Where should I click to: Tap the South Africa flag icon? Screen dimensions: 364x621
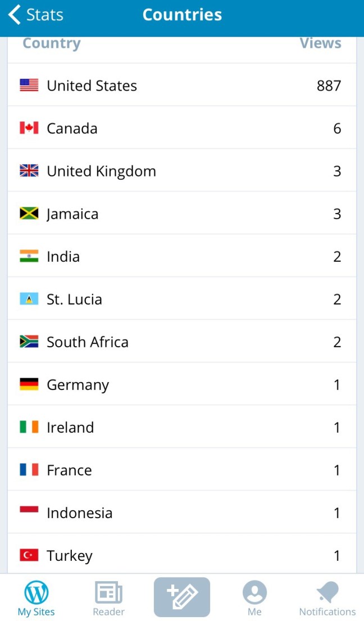coord(29,342)
